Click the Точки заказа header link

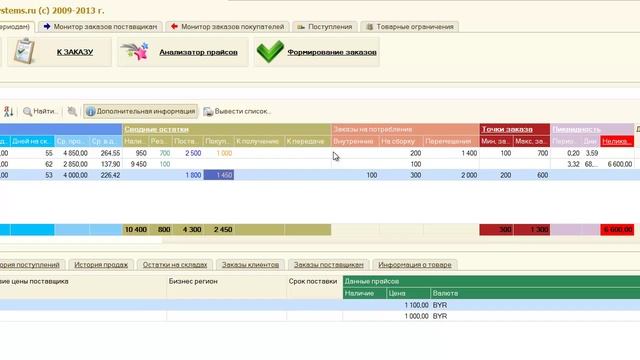(507, 129)
